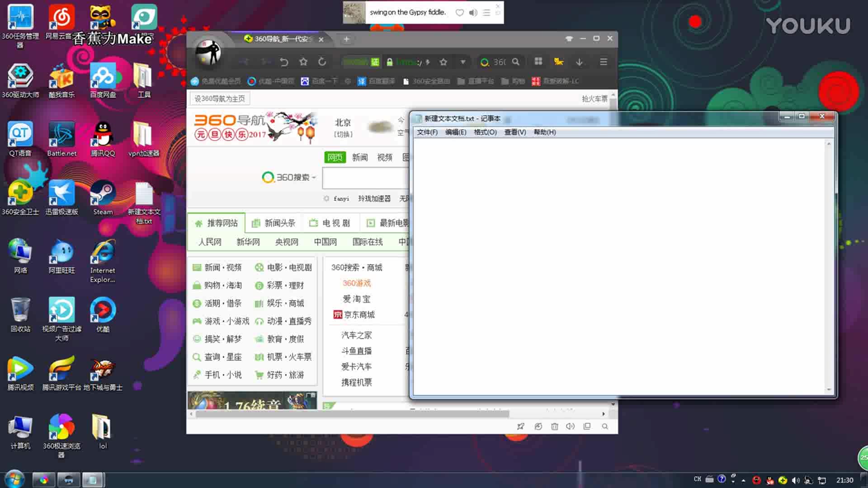Open the 百度翻译 bookmark
Screen dimensions: 868x488
pyautogui.click(x=377, y=81)
